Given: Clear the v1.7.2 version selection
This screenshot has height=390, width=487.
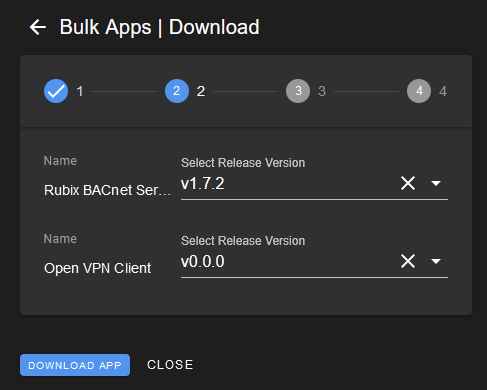Looking at the screenshot, I should pyautogui.click(x=408, y=183).
